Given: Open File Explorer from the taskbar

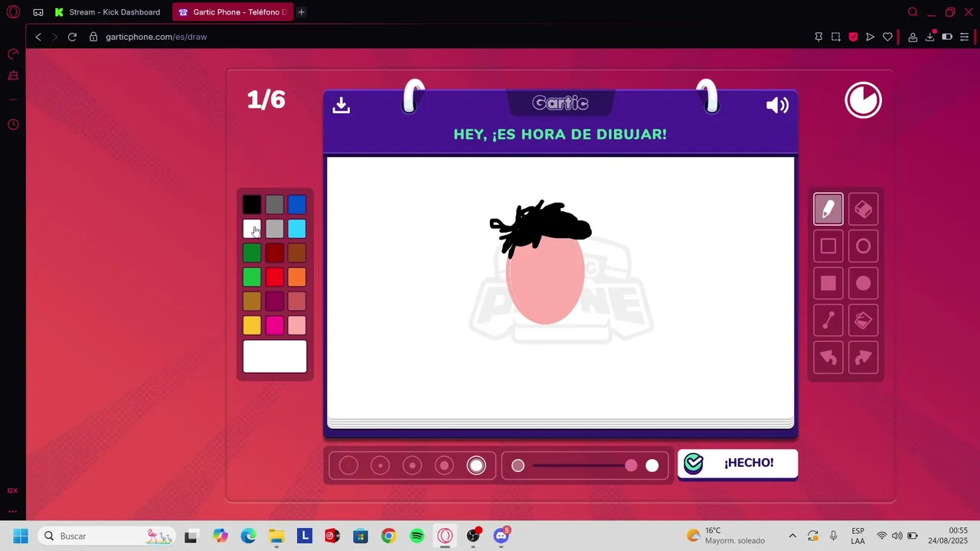Looking at the screenshot, I should [x=276, y=536].
